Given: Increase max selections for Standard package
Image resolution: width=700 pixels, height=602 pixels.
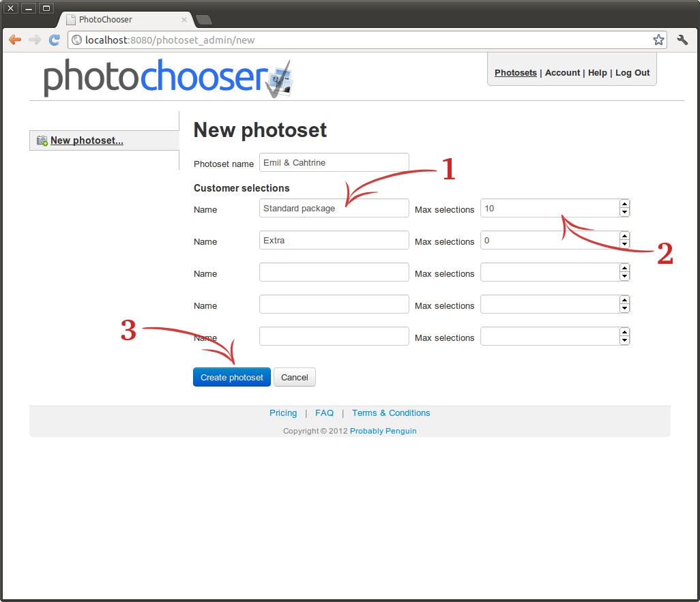Looking at the screenshot, I should click(624, 205).
